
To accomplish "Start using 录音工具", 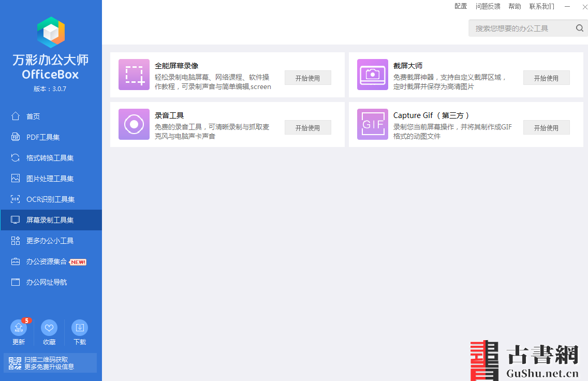I will point(307,127).
